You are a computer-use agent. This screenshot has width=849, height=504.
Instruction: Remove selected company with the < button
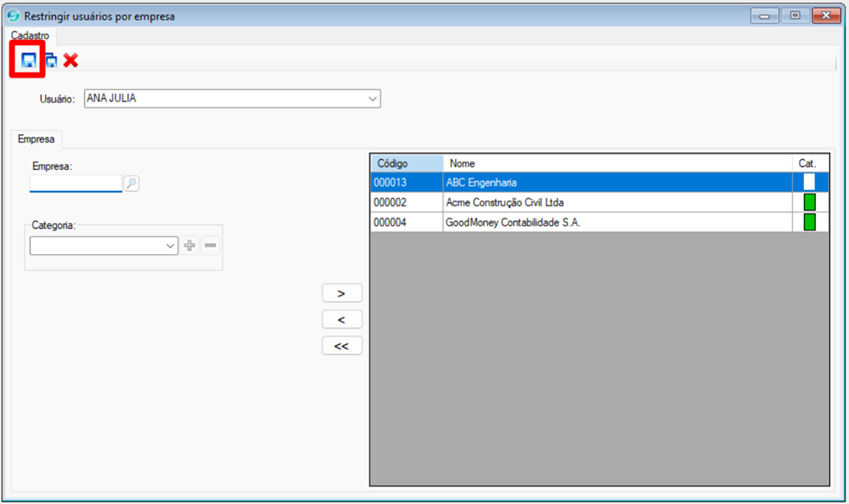(x=342, y=320)
